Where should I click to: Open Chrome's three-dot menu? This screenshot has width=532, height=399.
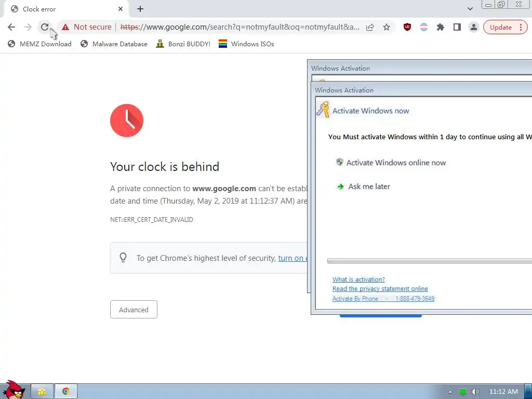click(x=521, y=27)
